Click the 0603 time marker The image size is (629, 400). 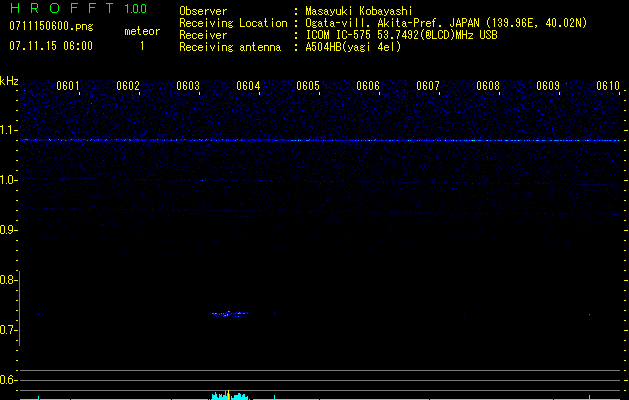188,86
